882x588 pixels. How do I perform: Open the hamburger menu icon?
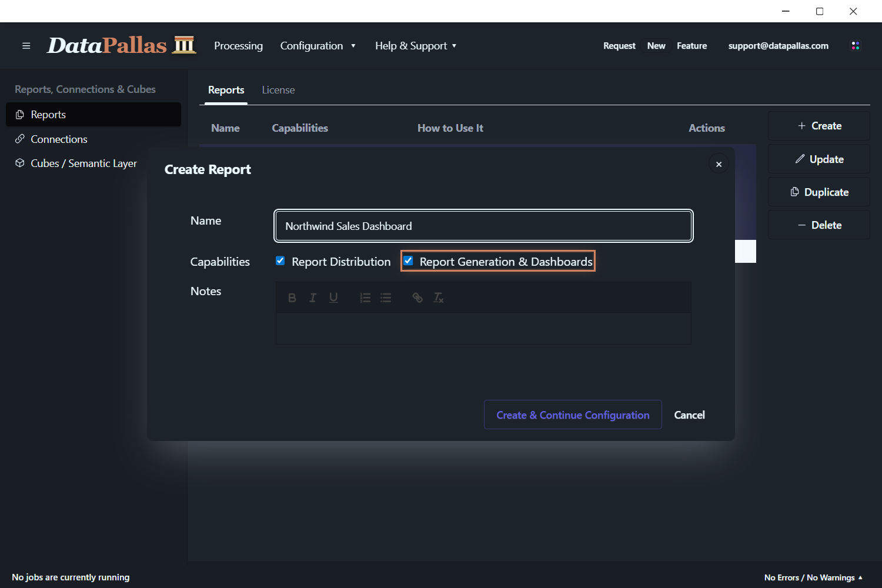[x=26, y=46]
